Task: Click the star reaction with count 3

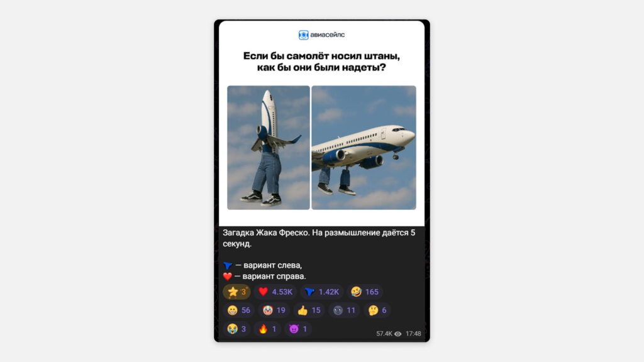Action: click(236, 292)
